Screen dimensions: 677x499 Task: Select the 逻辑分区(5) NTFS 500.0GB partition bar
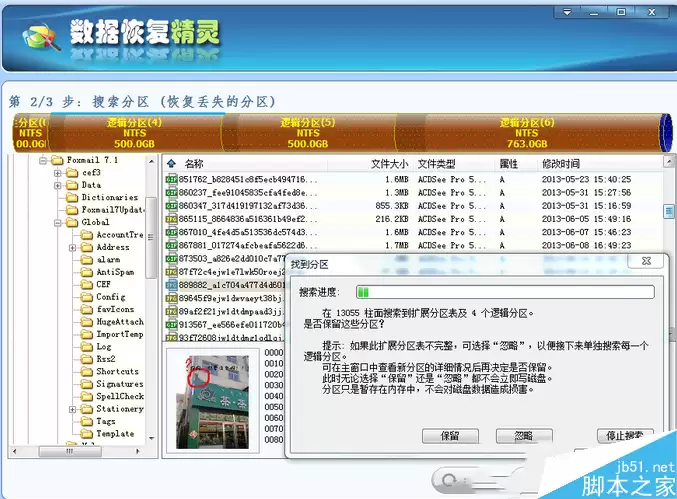pyautogui.click(x=308, y=133)
